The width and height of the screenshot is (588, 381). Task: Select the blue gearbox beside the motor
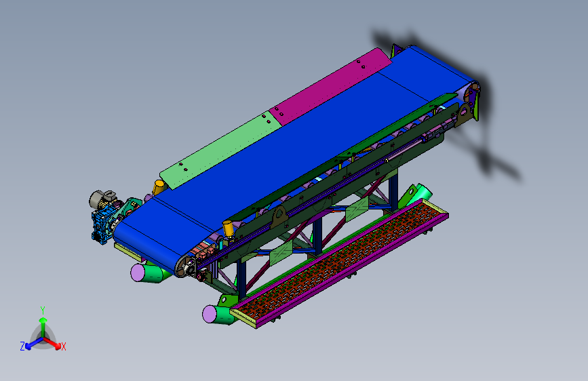102,225
